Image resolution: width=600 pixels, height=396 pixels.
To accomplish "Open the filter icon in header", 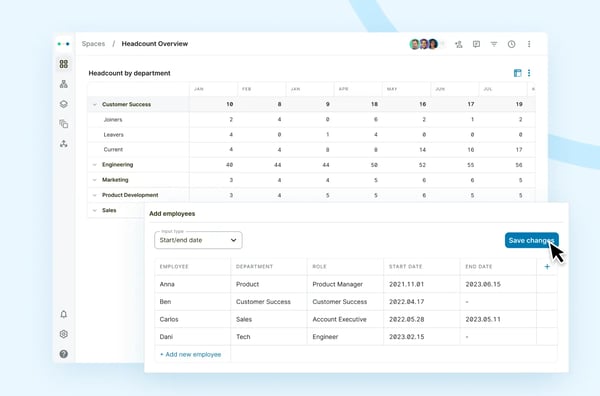I will [x=494, y=44].
